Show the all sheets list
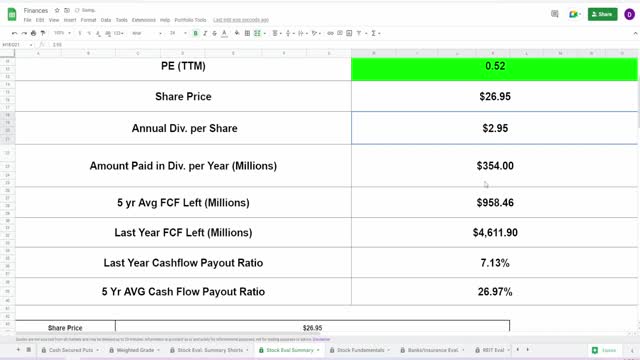This screenshot has width=640, height=360. point(29,350)
